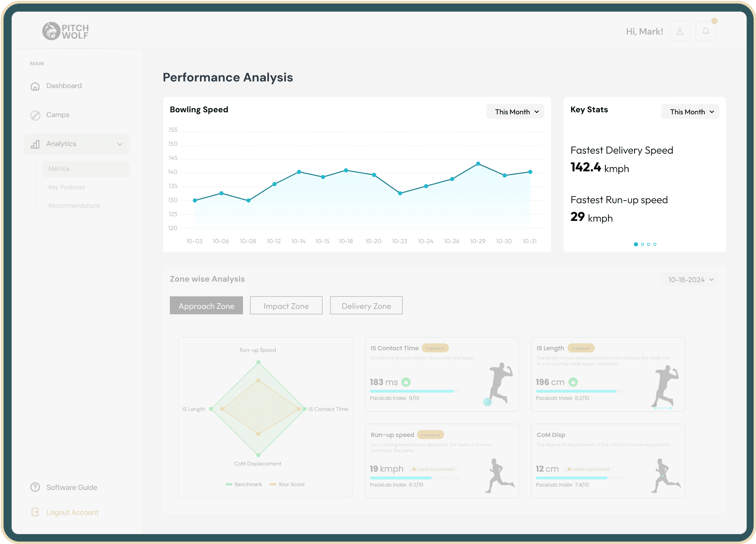Click the 10-23 chart data point

pos(400,193)
